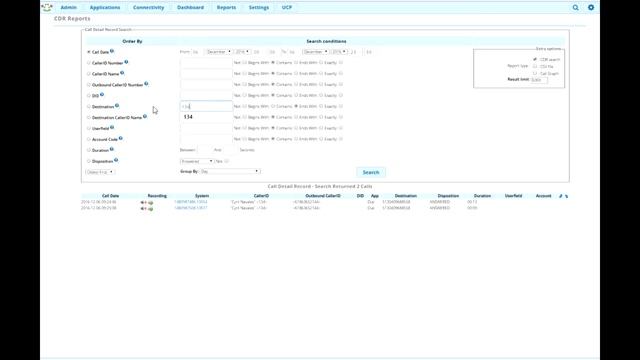Screen dimensions: 640x360
Task: Order results by Call Date
Action: [x=89, y=52]
